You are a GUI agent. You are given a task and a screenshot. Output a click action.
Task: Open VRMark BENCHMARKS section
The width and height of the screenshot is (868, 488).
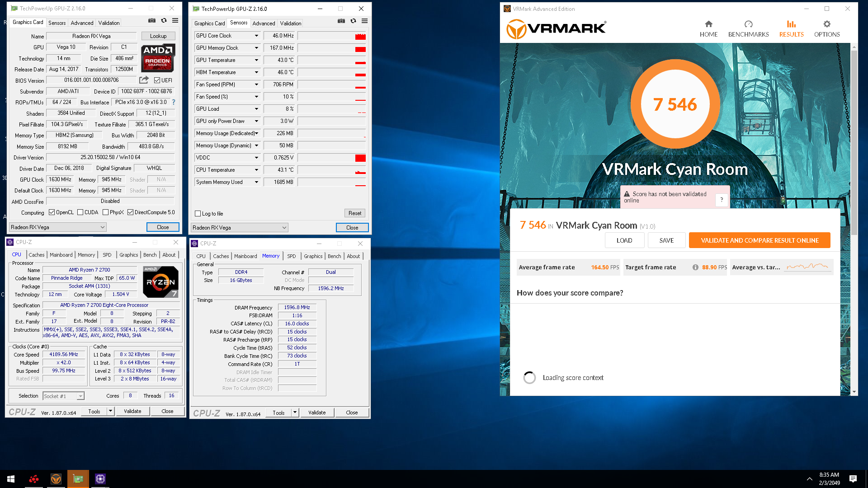coord(748,29)
